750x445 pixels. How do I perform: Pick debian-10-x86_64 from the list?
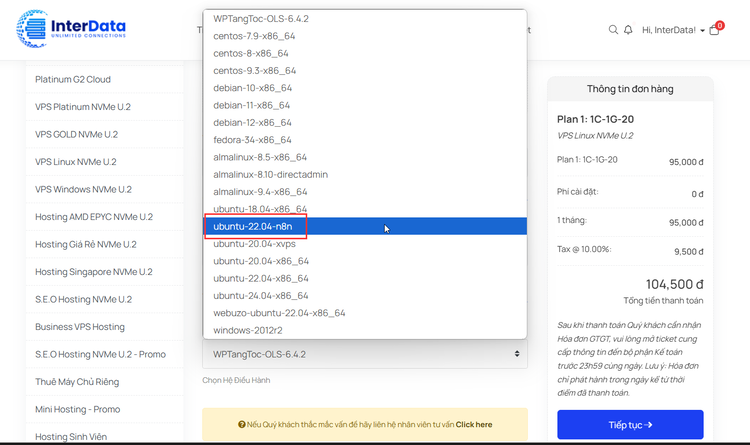point(364,88)
